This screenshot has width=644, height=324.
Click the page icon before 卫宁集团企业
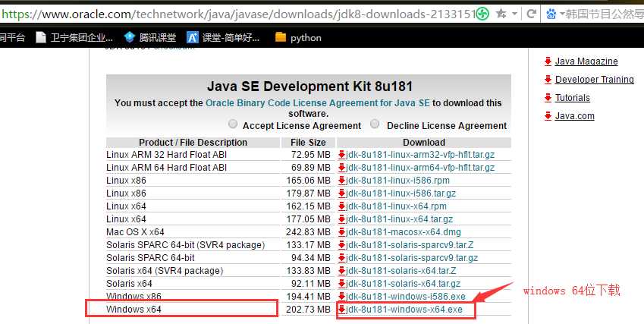pos(41,38)
